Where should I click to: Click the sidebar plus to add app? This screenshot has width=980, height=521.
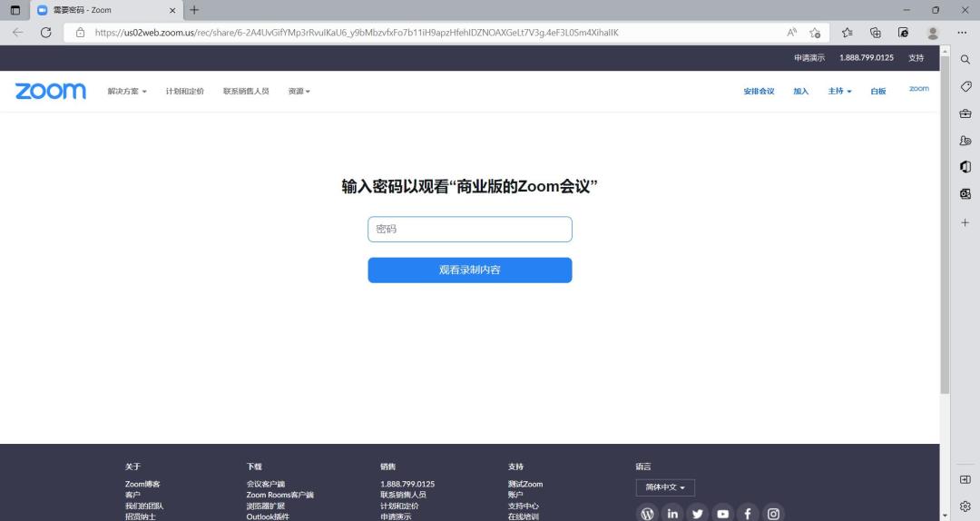(965, 222)
